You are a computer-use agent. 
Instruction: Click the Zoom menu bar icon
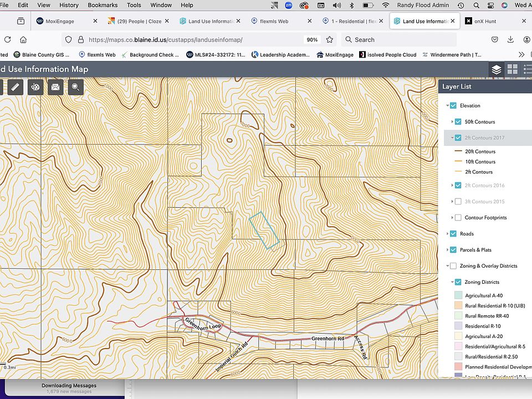pyautogui.click(x=288, y=5)
